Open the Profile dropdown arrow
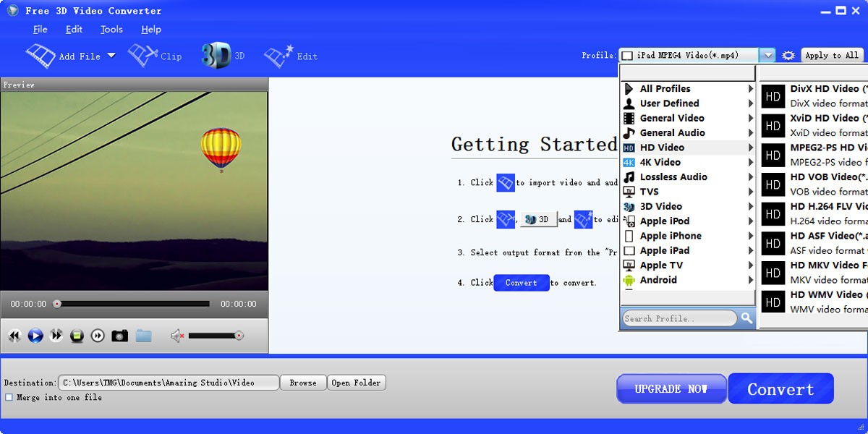Viewport: 868px width, 434px height. [769, 54]
